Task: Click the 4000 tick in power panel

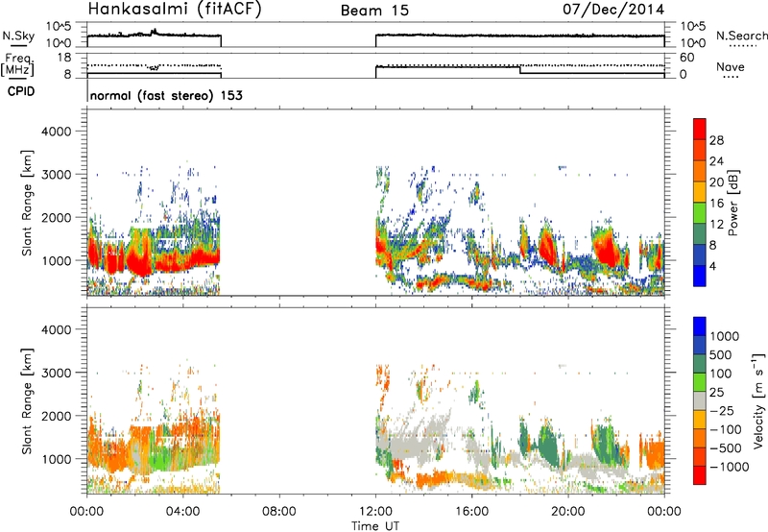Action: point(56,132)
